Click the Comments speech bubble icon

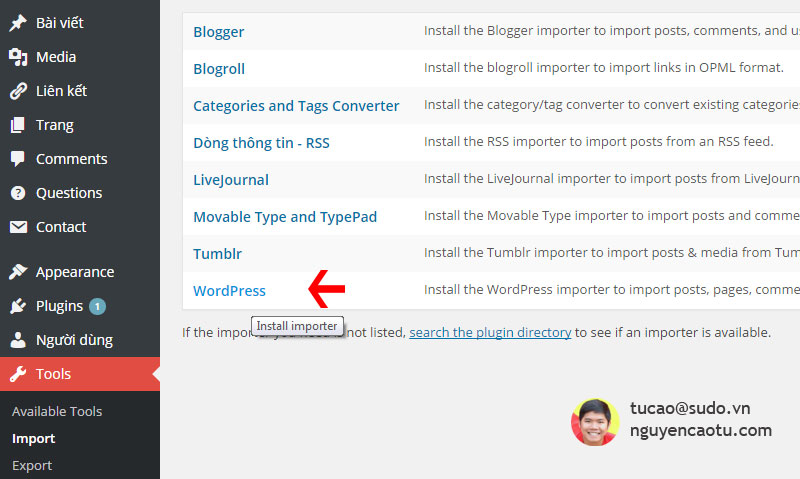18,159
